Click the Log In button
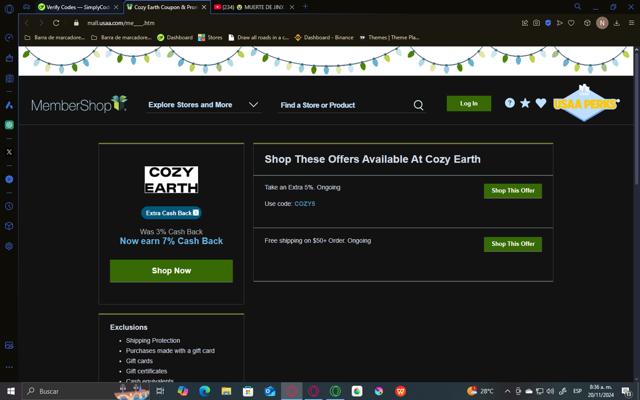 tap(469, 104)
